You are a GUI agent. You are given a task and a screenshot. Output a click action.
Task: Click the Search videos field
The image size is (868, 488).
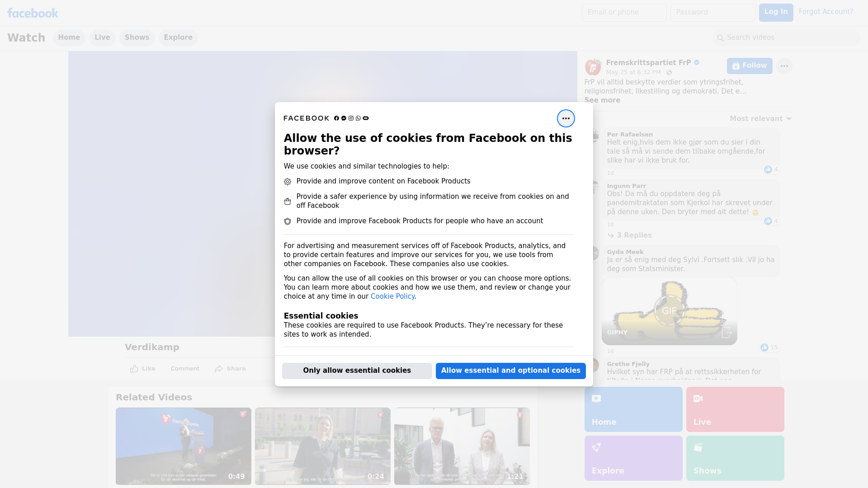(x=787, y=38)
